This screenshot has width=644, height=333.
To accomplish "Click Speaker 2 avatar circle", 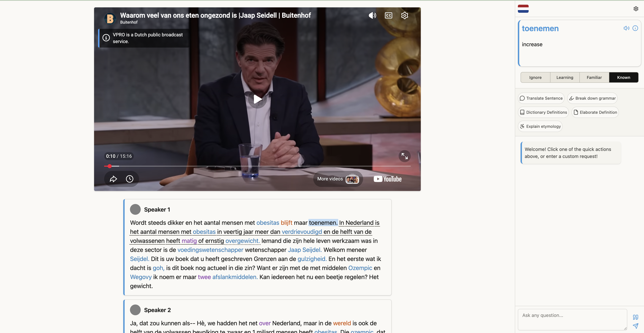I will (135, 310).
